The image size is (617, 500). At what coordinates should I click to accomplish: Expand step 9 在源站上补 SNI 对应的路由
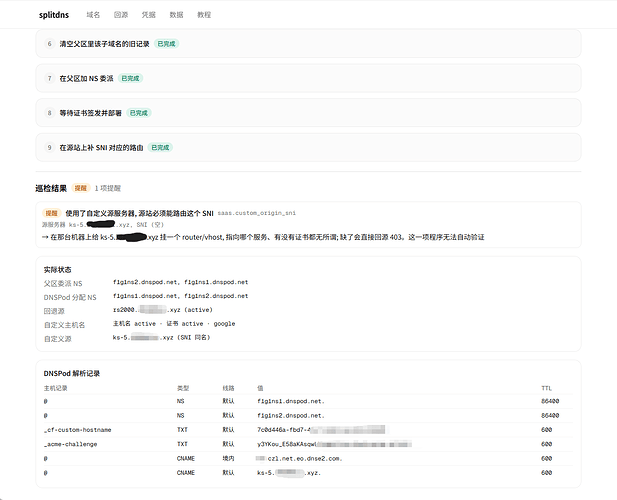click(308, 148)
